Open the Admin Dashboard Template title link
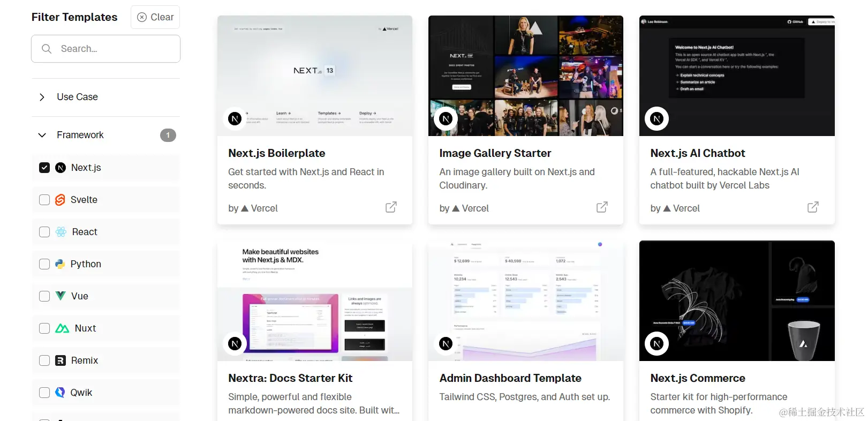Viewport: 868px width, 421px height. tap(510, 378)
